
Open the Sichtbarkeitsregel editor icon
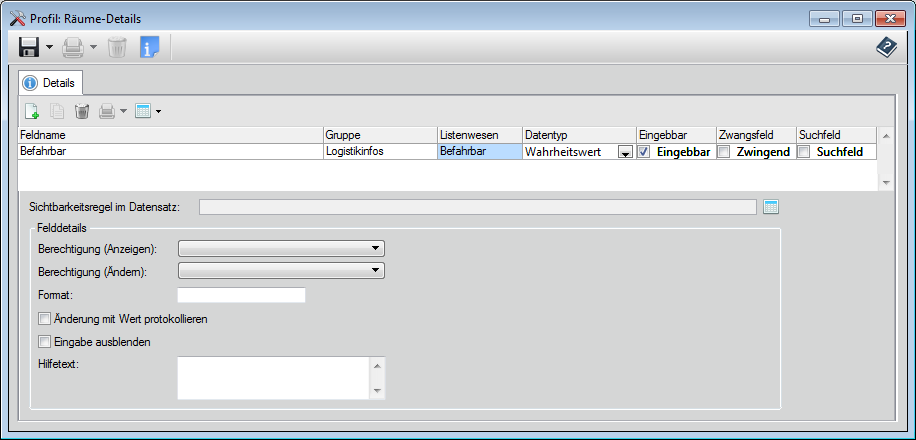pyautogui.click(x=770, y=207)
